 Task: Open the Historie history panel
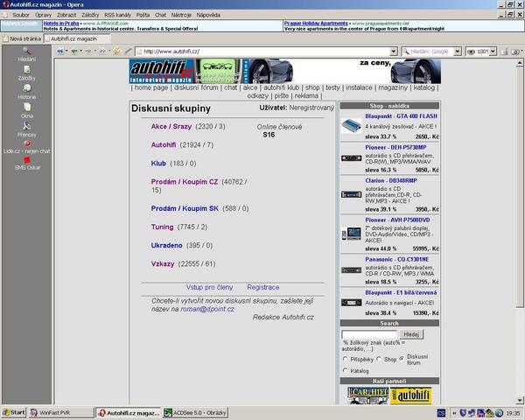tap(27, 92)
